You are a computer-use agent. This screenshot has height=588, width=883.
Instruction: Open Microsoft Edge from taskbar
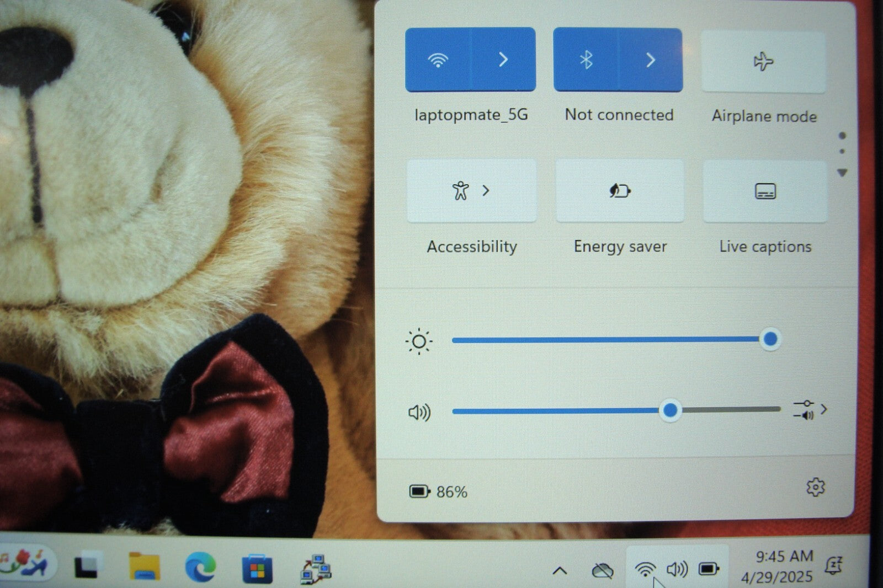(200, 567)
